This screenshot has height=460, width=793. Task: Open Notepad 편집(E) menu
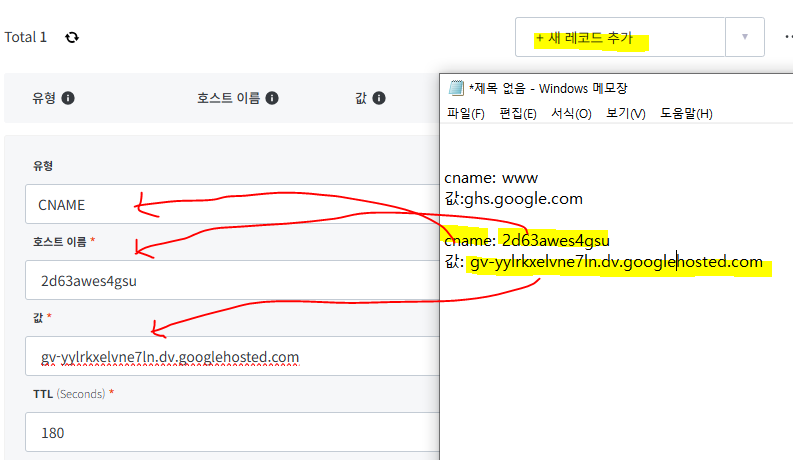(518, 114)
